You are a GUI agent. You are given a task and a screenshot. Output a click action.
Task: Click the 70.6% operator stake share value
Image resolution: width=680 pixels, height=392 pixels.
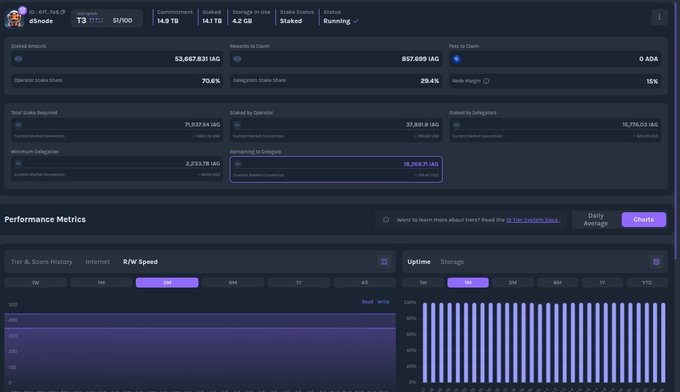click(x=211, y=81)
